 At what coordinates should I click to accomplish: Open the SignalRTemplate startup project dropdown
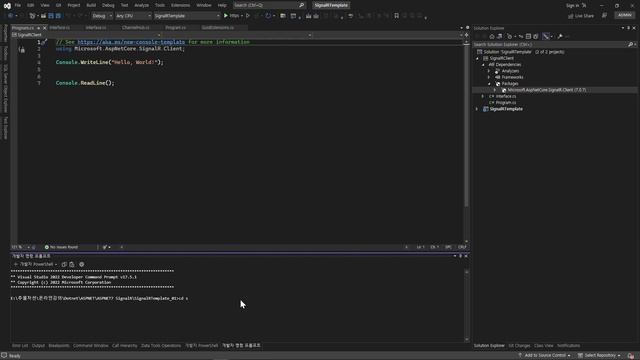(187, 16)
